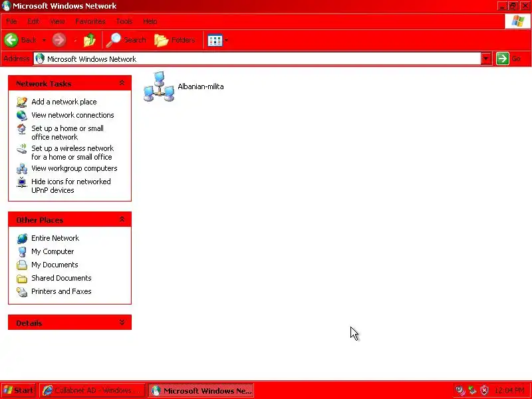This screenshot has width=532, height=399.
Task: Click Set up a wireless network link
Action: [x=72, y=153]
